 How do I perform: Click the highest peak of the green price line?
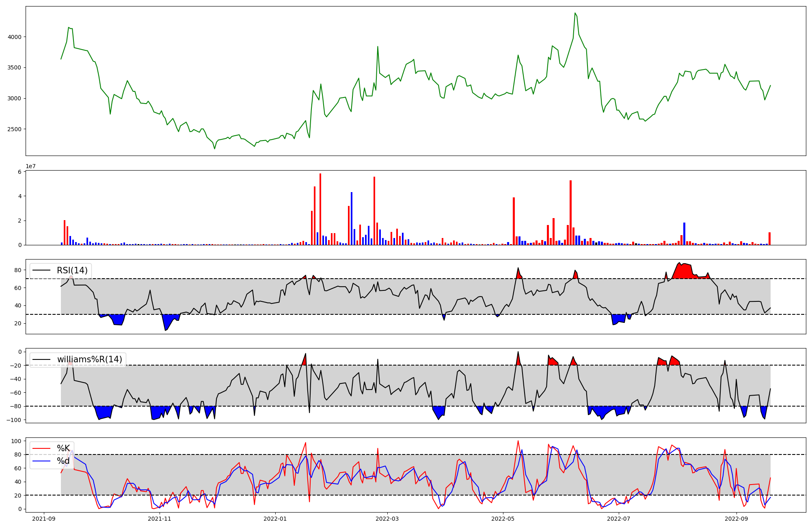(x=575, y=13)
